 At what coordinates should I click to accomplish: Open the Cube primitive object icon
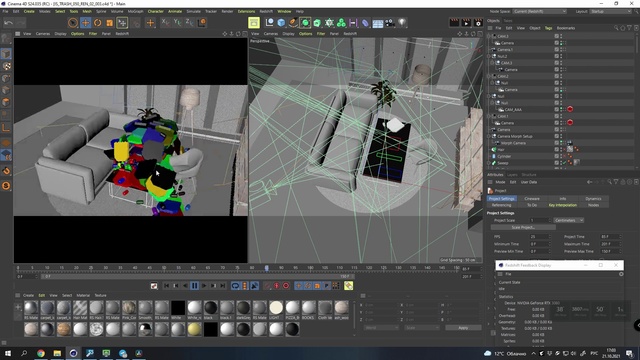coord(281,23)
